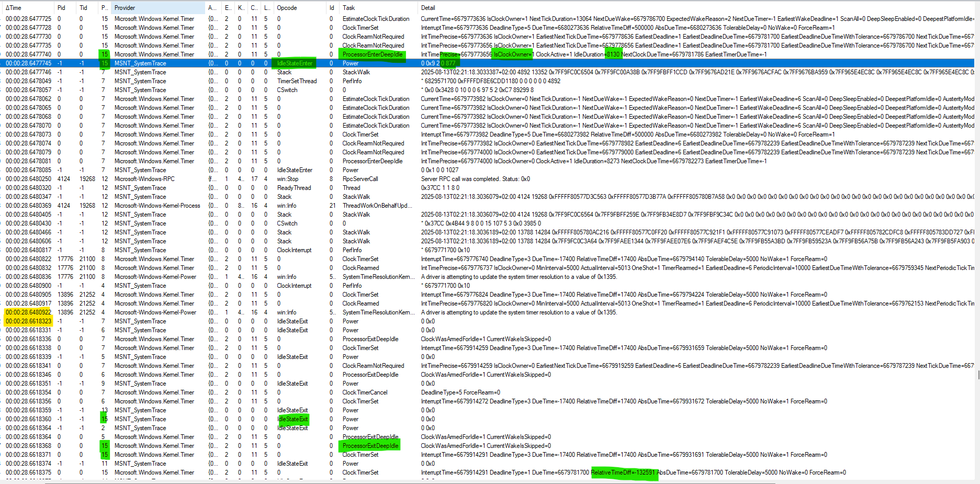Click ClockRearmed task in the 00:00:28.6480832 row
This screenshot has height=484, width=980.
361,268
